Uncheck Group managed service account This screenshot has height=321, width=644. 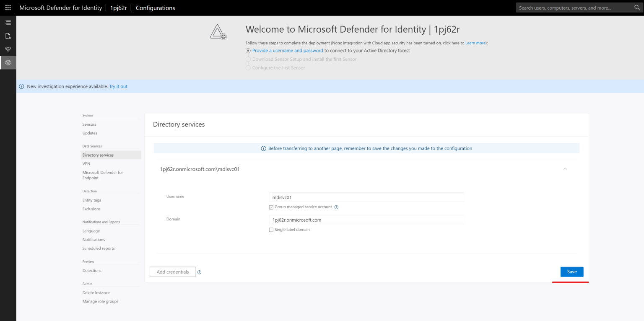click(271, 207)
